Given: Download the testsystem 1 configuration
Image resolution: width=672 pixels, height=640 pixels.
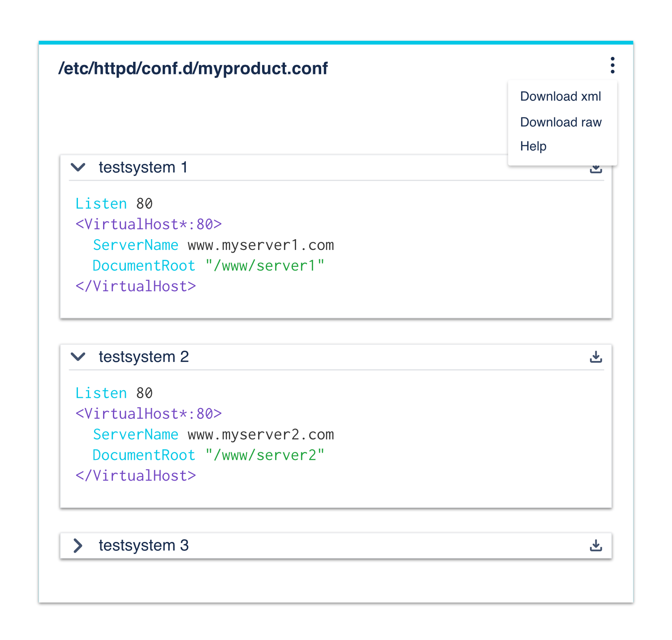Looking at the screenshot, I should (596, 169).
